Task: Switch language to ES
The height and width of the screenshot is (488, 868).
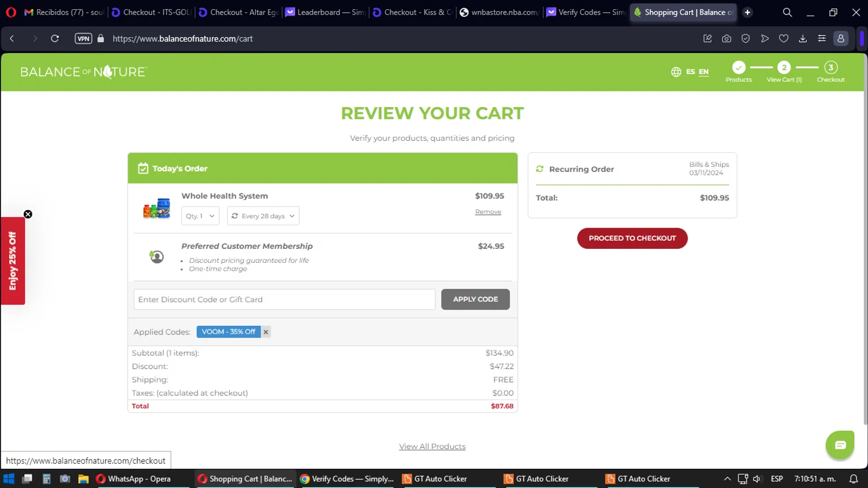Action: pyautogui.click(x=690, y=72)
